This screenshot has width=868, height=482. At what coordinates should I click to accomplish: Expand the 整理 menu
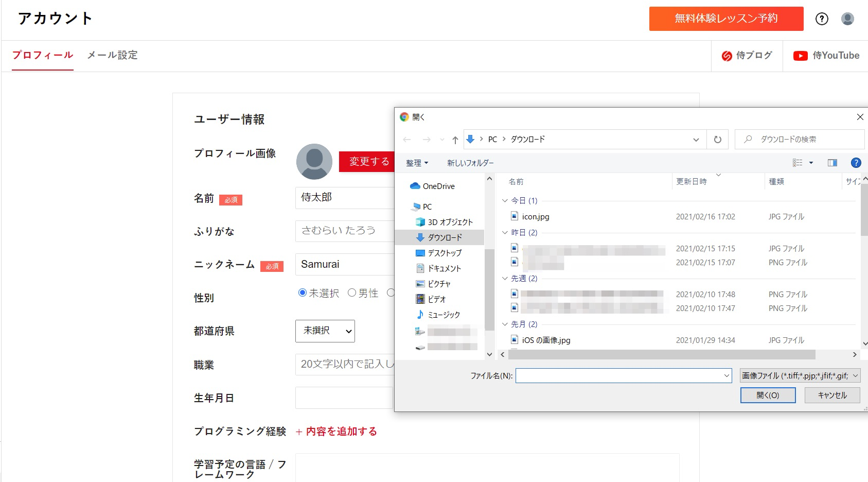click(x=417, y=163)
